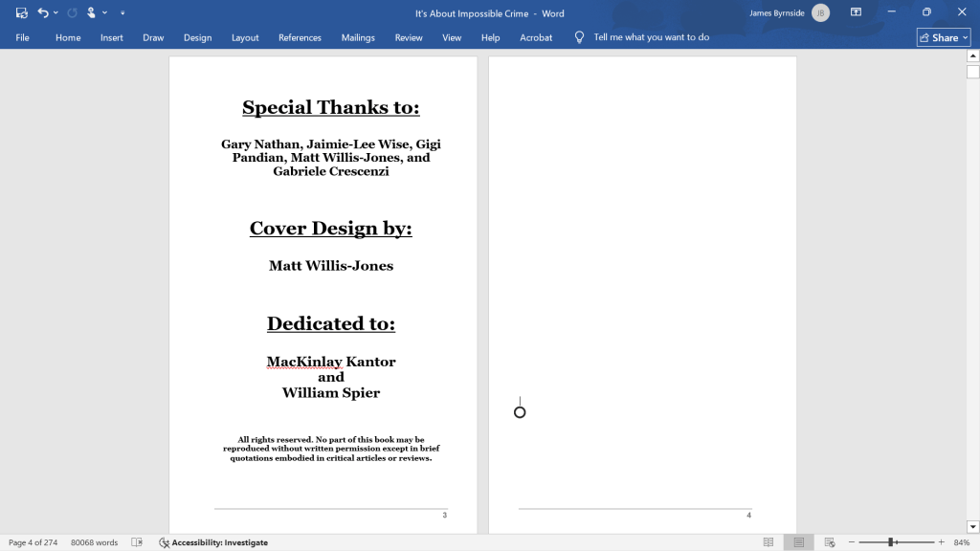Open the References ribbon tab

click(300, 38)
